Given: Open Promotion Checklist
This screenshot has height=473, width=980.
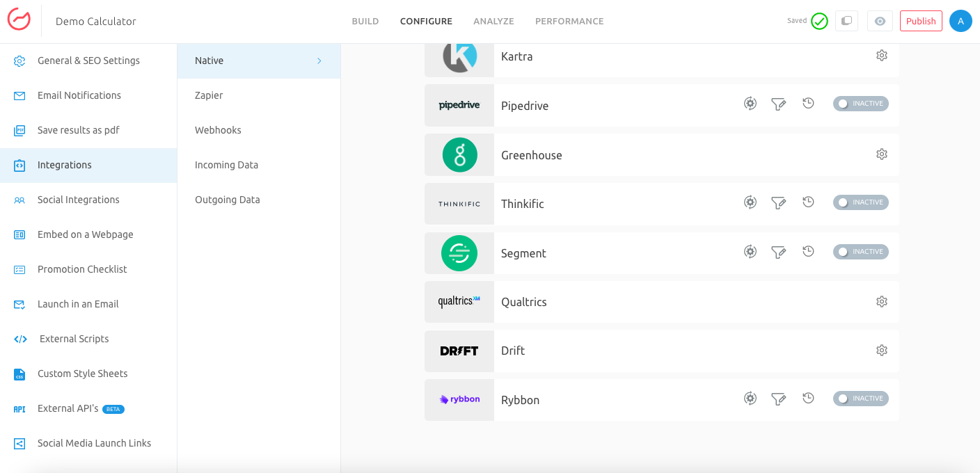Looking at the screenshot, I should [88, 269].
